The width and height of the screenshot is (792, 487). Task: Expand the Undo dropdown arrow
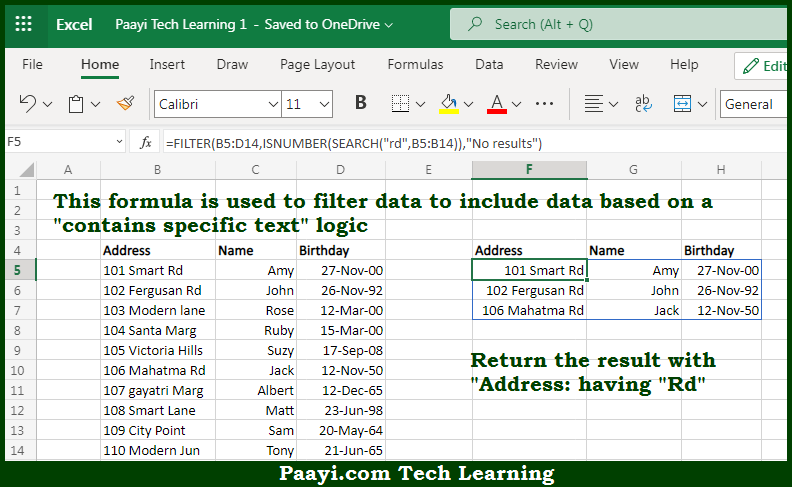(47, 105)
